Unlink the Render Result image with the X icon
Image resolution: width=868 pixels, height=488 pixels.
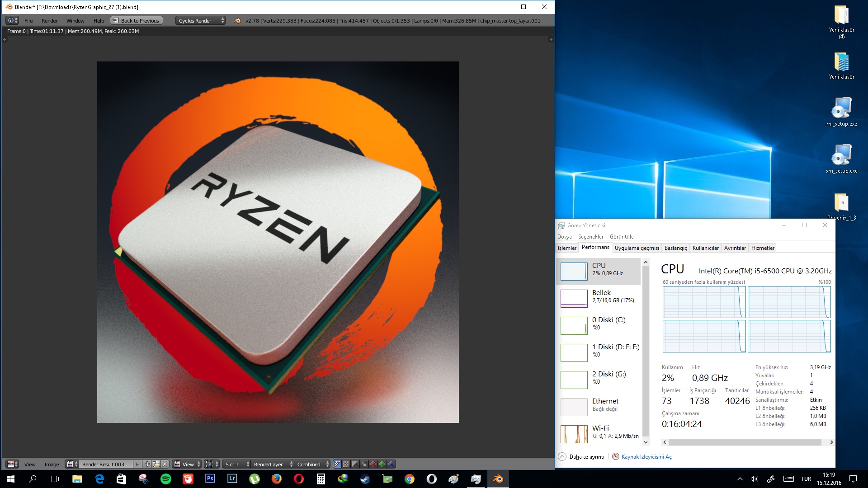click(x=165, y=464)
